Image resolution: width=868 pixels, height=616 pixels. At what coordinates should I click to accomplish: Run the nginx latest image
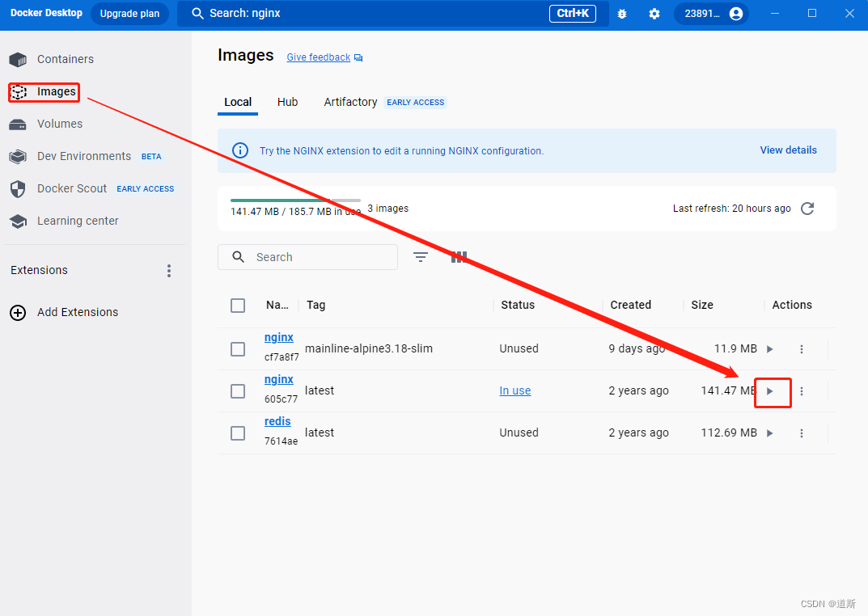(769, 391)
